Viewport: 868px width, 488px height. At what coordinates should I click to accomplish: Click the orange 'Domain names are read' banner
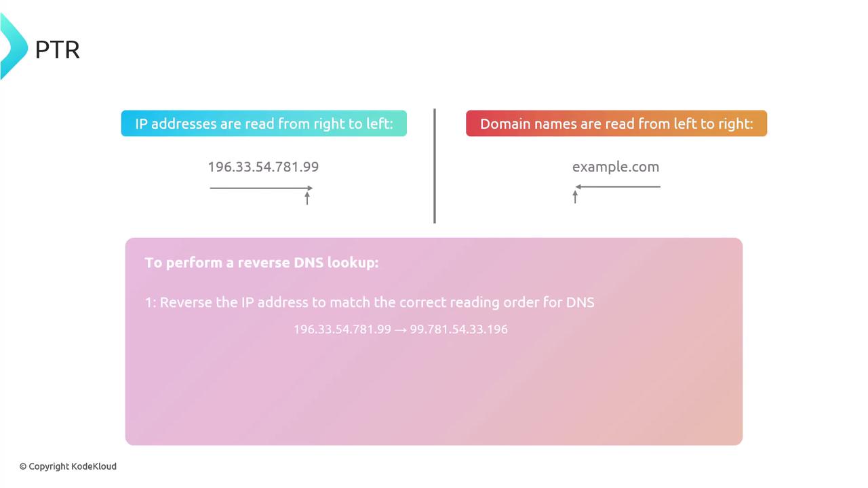click(x=616, y=123)
